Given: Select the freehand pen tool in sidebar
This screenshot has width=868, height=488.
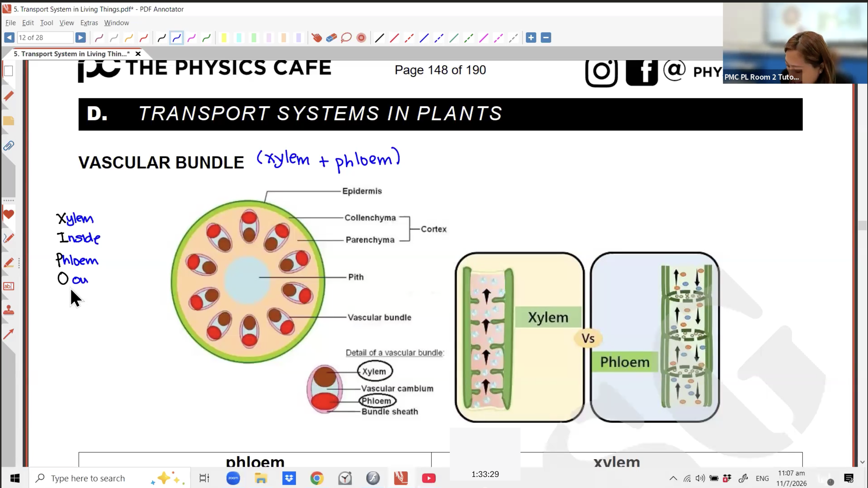Looking at the screenshot, I should tap(8, 238).
